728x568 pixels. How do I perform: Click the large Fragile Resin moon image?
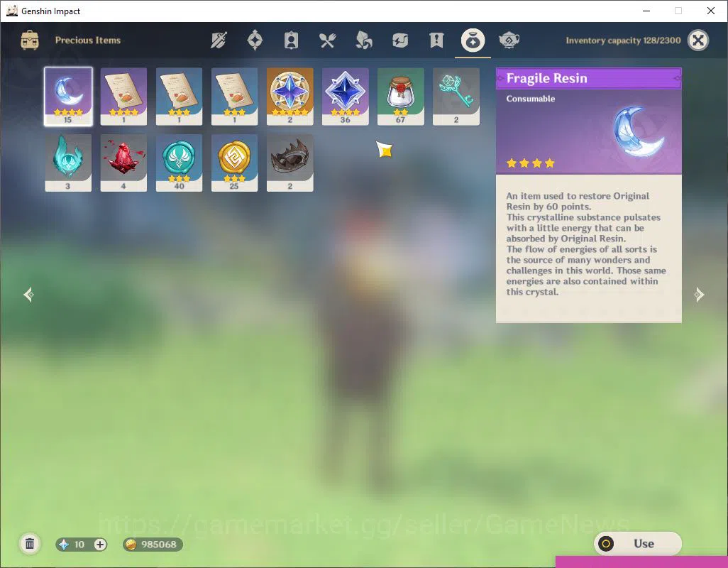[639, 132]
